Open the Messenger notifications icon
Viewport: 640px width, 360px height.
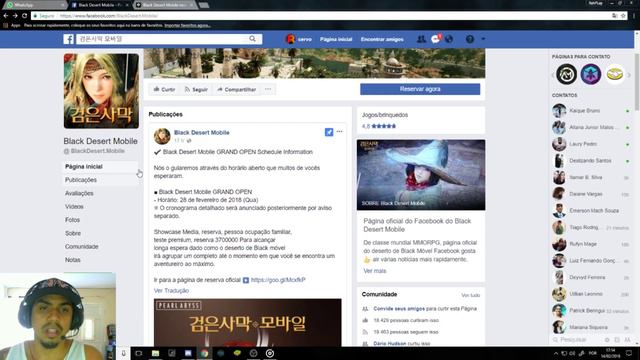(435, 39)
